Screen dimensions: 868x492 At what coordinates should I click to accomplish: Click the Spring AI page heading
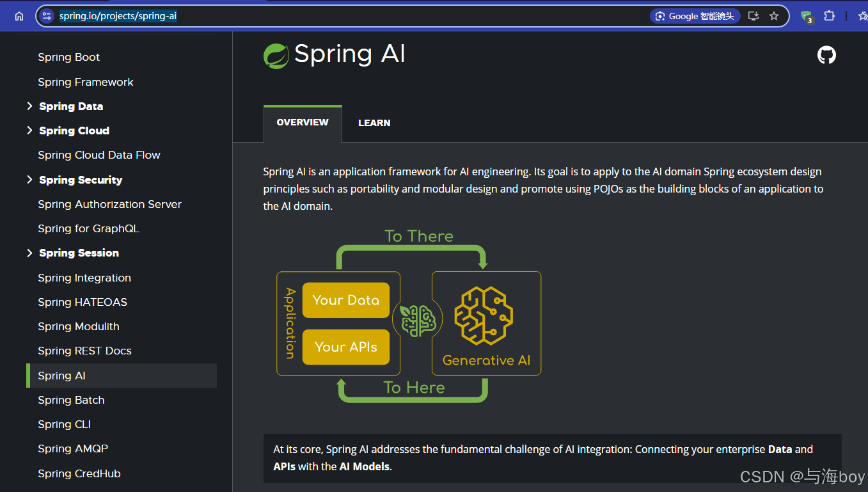point(350,54)
